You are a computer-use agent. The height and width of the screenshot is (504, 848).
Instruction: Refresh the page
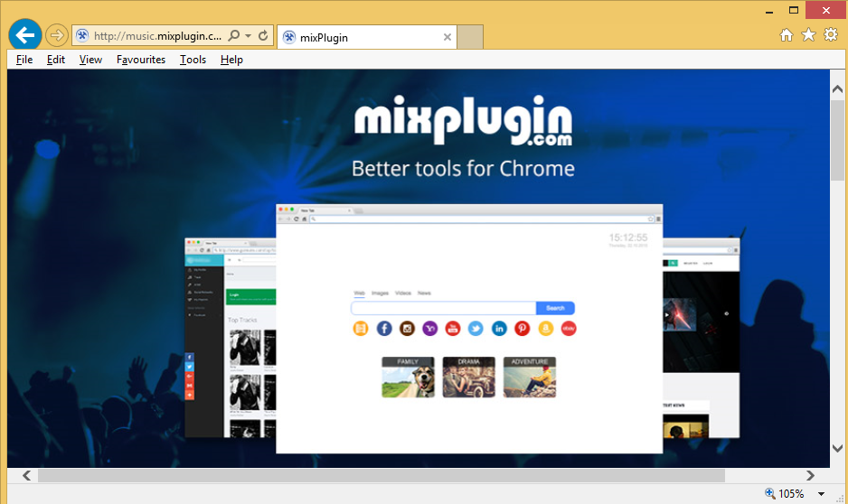tap(263, 35)
